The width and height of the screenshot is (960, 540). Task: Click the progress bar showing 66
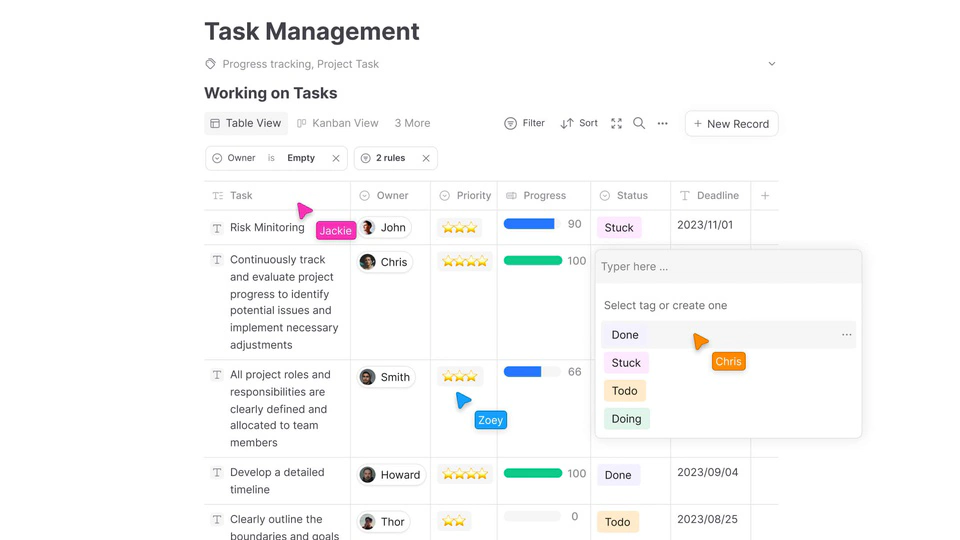(x=532, y=372)
